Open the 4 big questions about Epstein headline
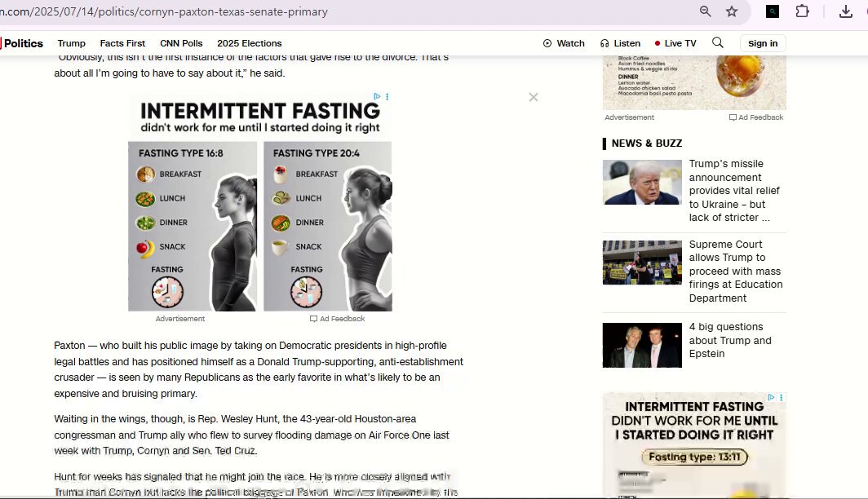 [730, 340]
